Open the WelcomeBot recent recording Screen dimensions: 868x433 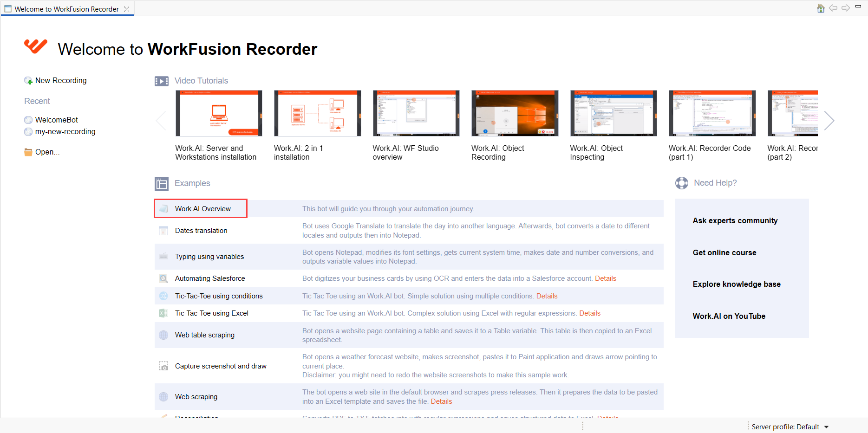pyautogui.click(x=56, y=120)
